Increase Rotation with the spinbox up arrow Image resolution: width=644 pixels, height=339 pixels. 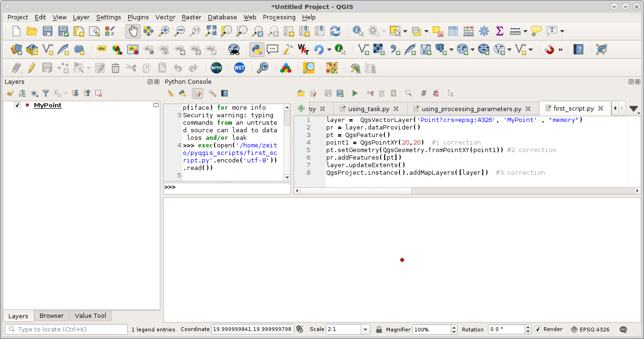pyautogui.click(x=528, y=327)
